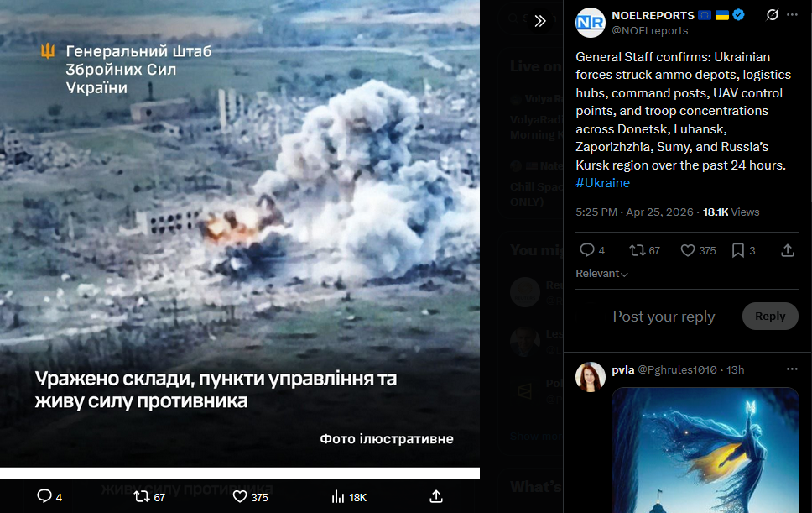The image size is (812, 513).
Task: Repost the tweet showing 67 reposts
Action: click(637, 251)
